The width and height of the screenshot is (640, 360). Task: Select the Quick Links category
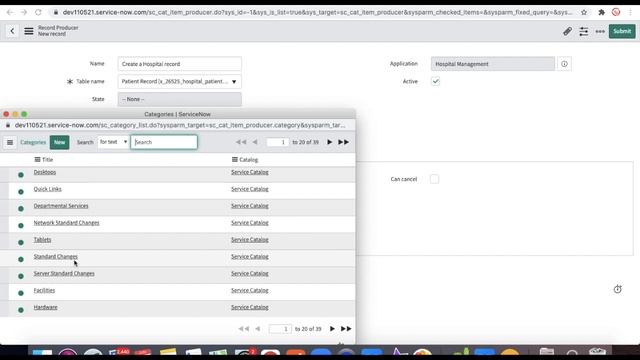pyautogui.click(x=47, y=189)
